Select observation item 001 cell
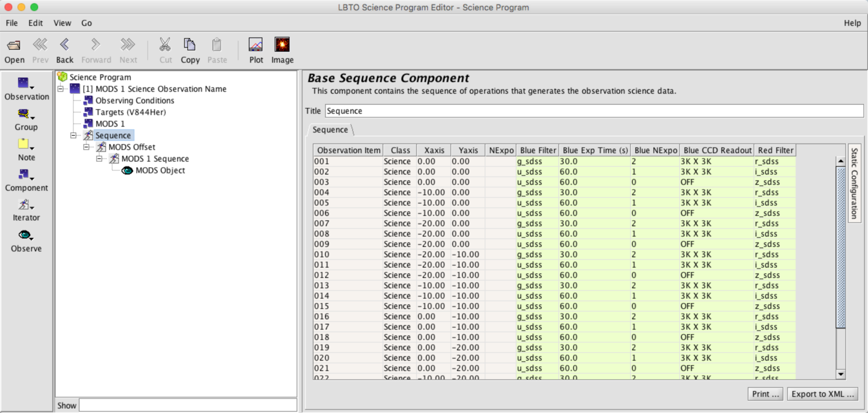This screenshot has height=413, width=868. coord(348,162)
